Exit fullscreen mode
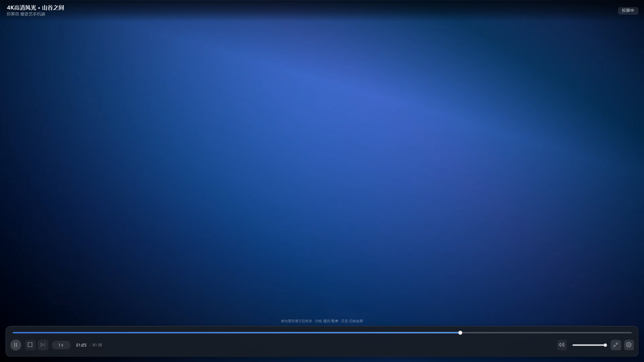Viewport: 644px width, 362px height. pos(616,345)
